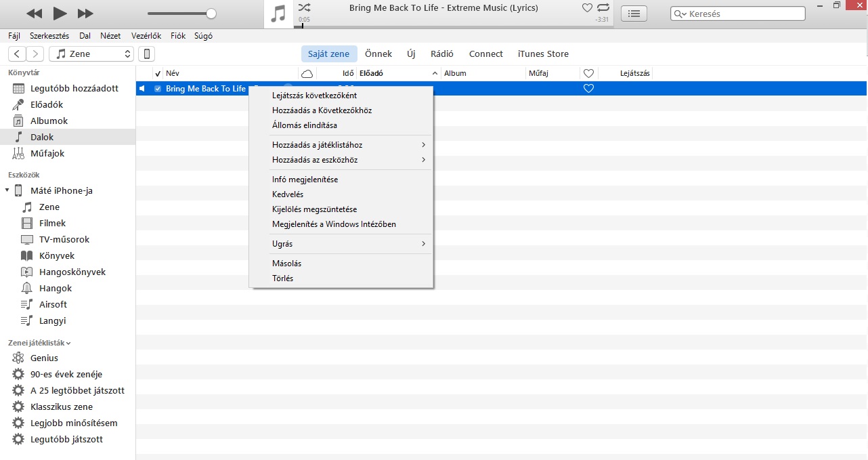Click the next track fast-forward button
Viewport: 868px width, 460px height.
point(85,13)
